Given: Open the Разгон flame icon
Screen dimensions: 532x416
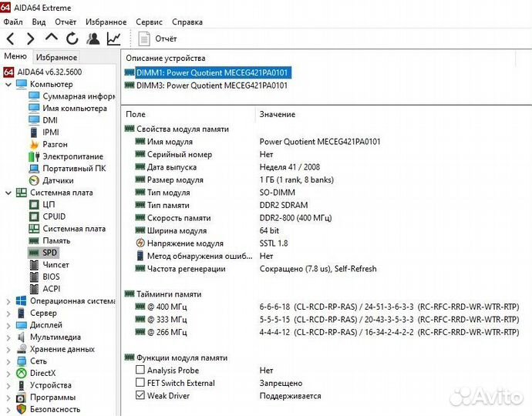Looking at the screenshot, I should (34, 144).
